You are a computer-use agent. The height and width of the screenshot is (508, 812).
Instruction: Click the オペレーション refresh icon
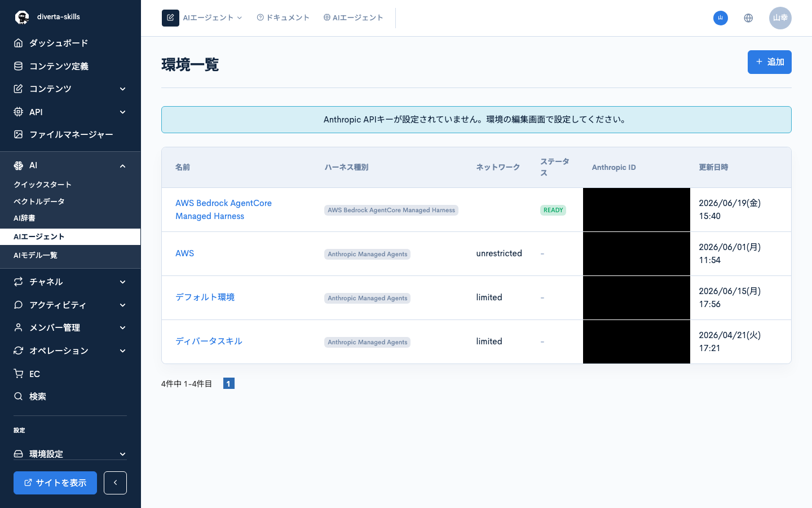tap(19, 351)
